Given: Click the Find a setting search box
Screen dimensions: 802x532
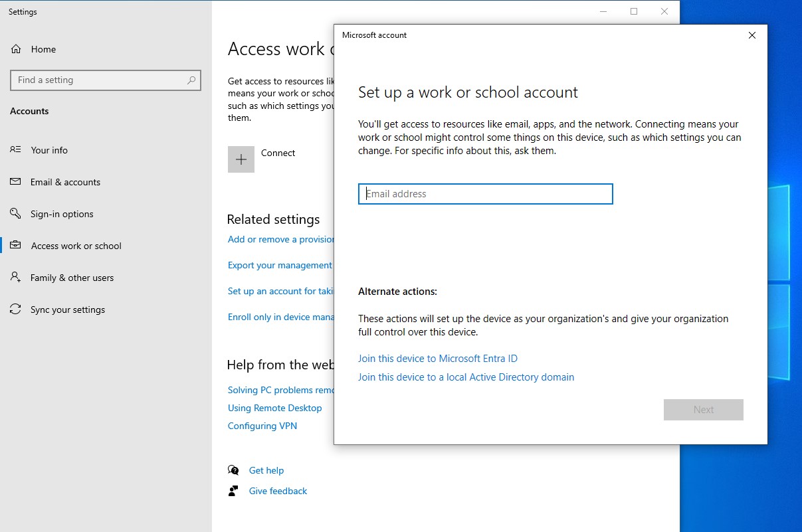Looking at the screenshot, I should [x=105, y=80].
